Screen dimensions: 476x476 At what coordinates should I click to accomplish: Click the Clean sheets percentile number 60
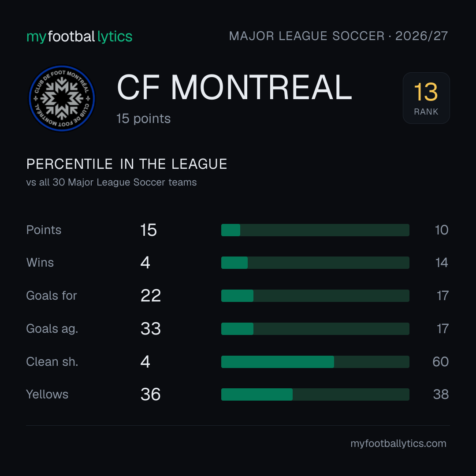(x=440, y=362)
